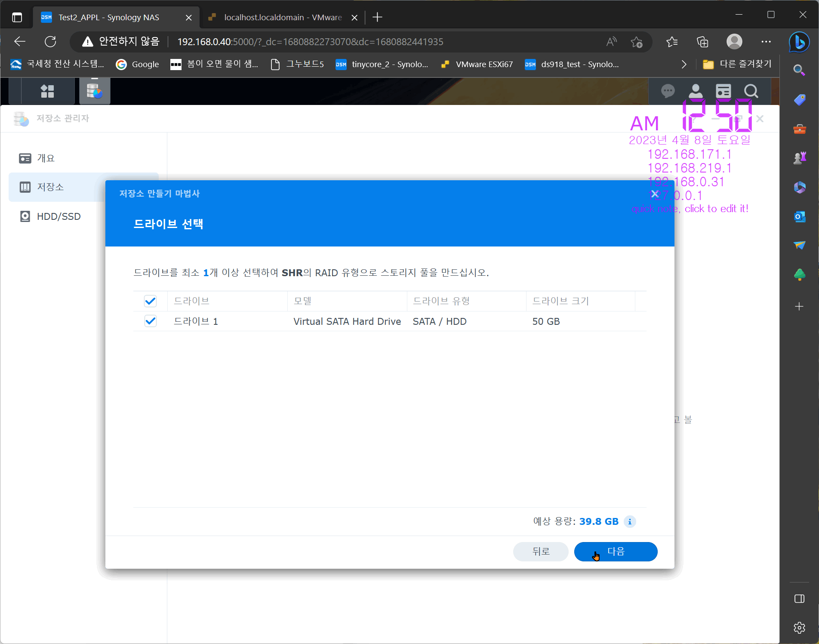Open the Outlook icon in Edge sidebar
Image resolution: width=819 pixels, height=644 pixels.
coord(799,216)
